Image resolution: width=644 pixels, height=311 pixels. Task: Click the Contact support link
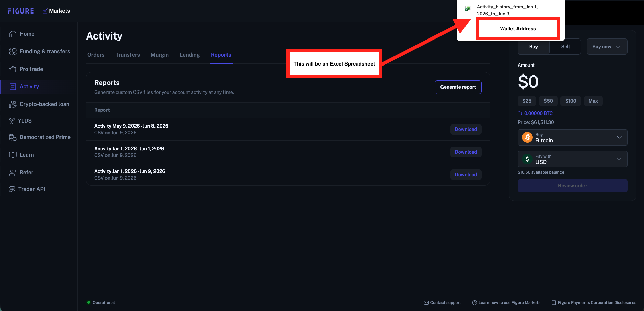coord(443,303)
